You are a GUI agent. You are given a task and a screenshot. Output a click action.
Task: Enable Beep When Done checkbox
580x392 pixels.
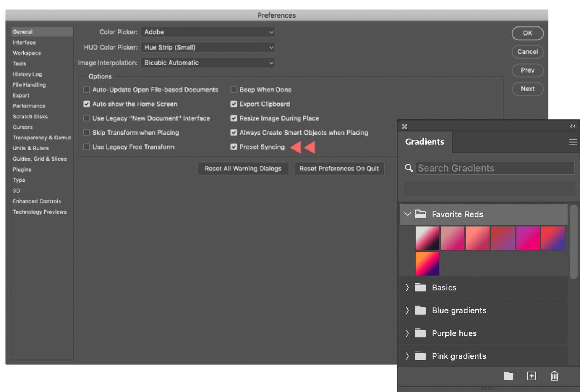point(234,90)
